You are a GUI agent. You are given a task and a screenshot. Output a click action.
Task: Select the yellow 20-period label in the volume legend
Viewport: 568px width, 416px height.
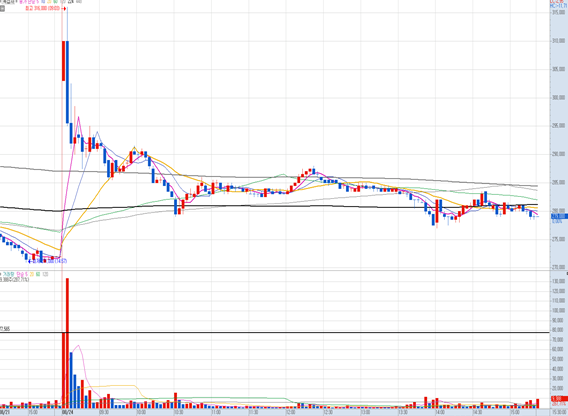tap(32, 274)
